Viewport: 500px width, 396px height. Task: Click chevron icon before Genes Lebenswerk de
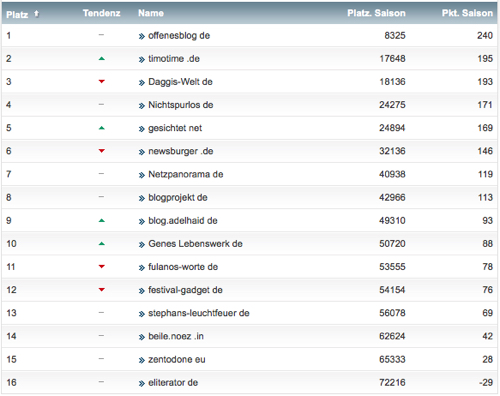pyautogui.click(x=142, y=245)
